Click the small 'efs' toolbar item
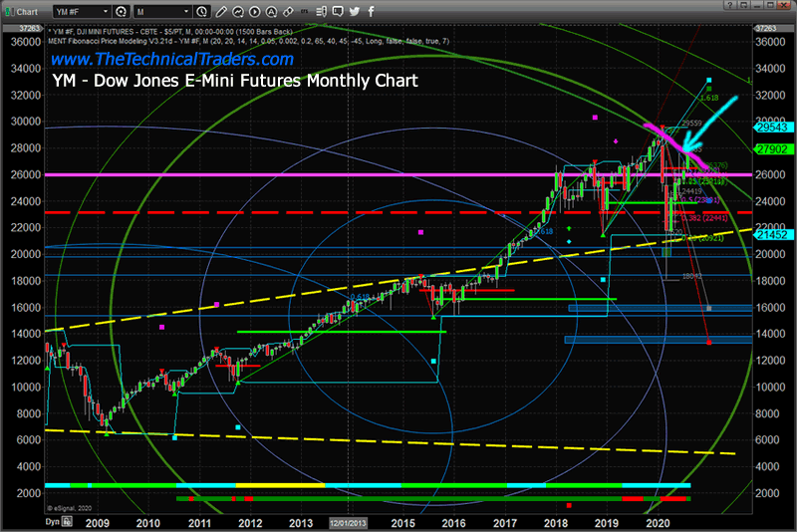 [305, 11]
